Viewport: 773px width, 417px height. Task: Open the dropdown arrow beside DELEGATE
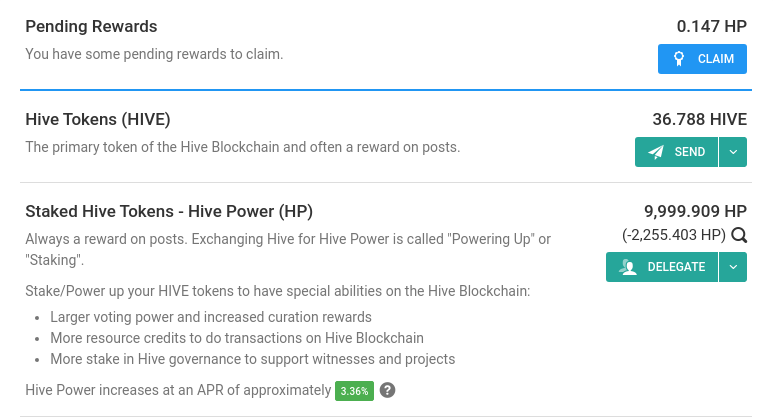[733, 267]
